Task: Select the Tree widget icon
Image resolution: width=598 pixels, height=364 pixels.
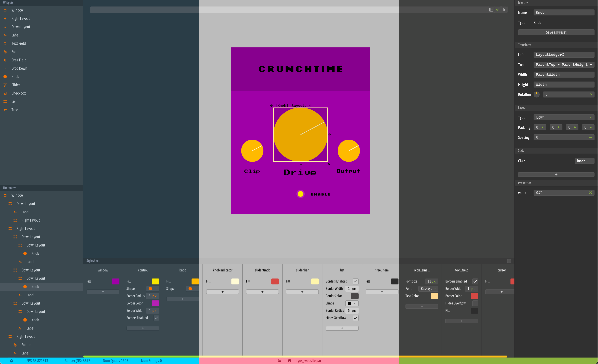Action: 5,110
